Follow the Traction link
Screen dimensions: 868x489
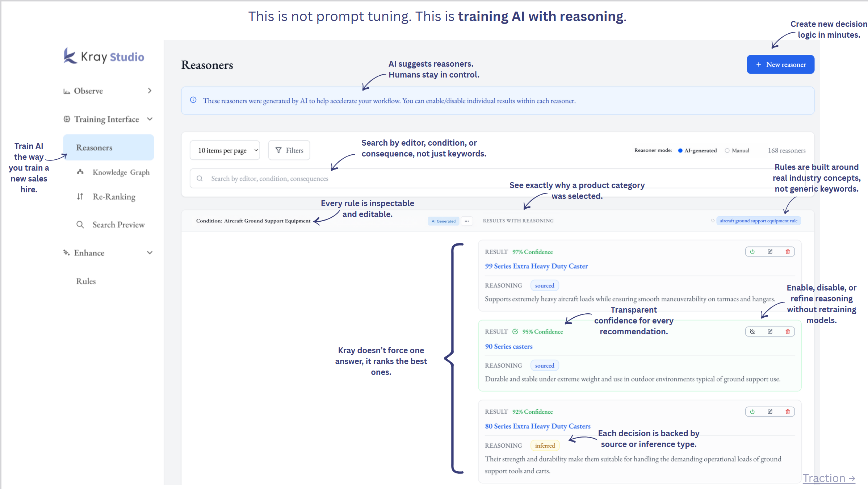(826, 478)
